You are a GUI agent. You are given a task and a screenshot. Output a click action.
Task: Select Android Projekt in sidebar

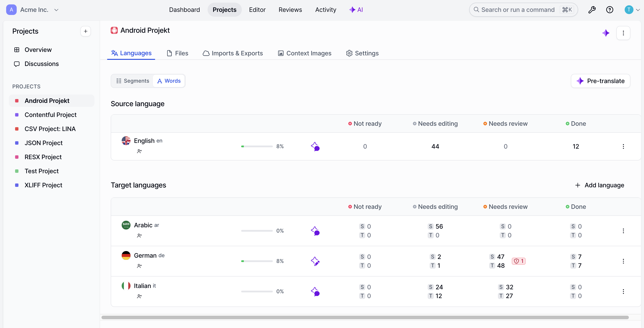point(51,101)
